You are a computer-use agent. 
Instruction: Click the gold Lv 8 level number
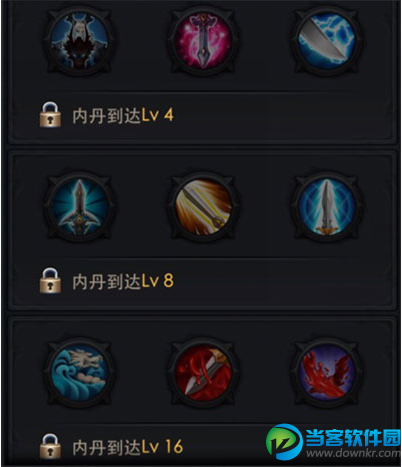pyautogui.click(x=158, y=281)
